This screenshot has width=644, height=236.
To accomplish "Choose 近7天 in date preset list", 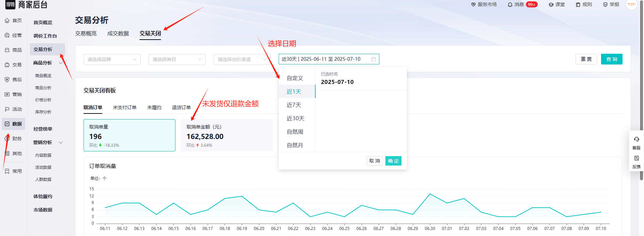I will tap(294, 105).
